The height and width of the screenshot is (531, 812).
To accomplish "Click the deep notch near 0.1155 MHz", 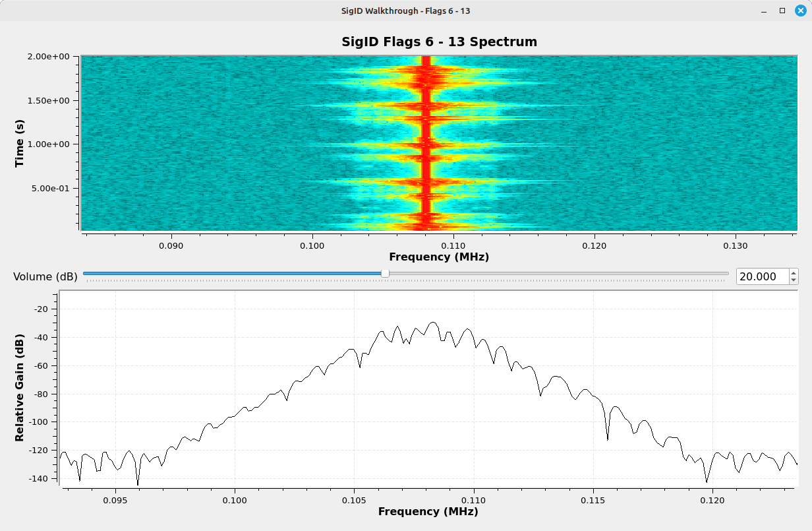I will pos(607,438).
